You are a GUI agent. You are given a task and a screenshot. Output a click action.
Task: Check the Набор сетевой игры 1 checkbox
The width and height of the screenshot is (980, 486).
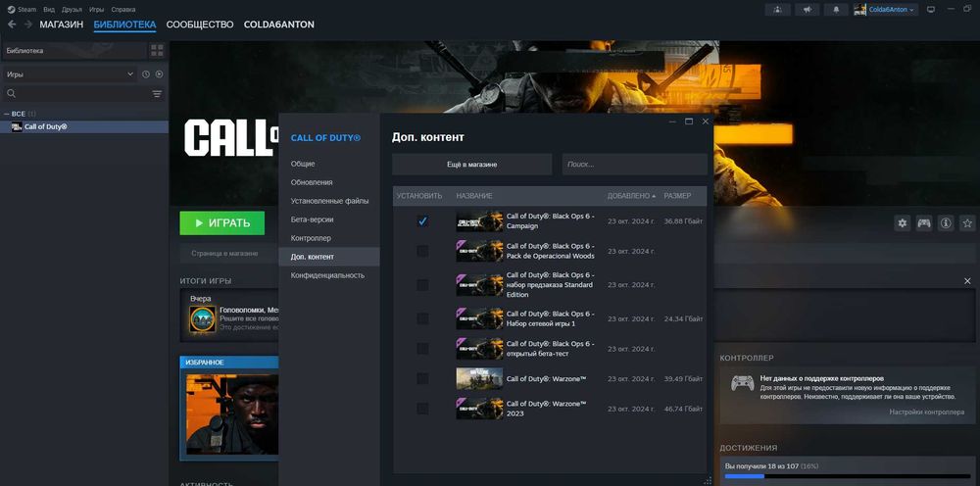(x=422, y=318)
